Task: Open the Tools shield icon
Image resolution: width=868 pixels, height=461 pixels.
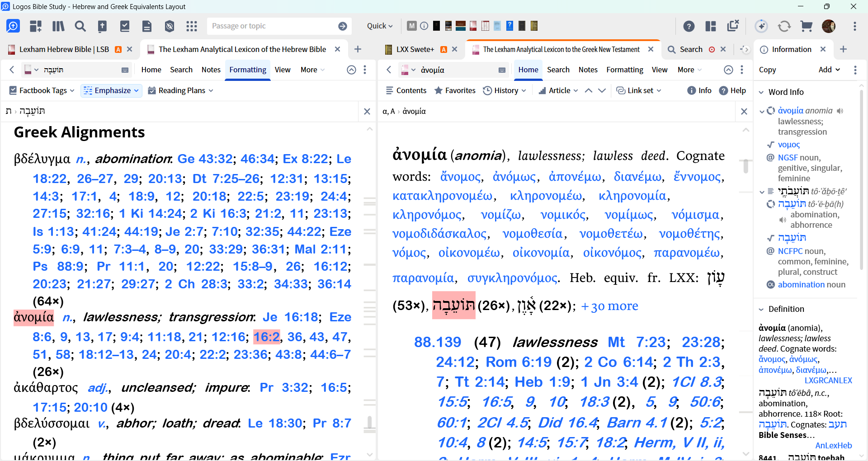Action: click(x=170, y=26)
